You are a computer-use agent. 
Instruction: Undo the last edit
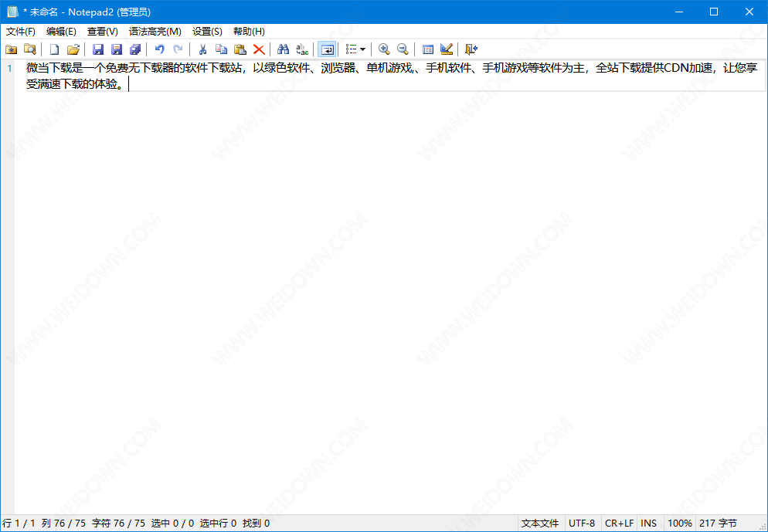[x=160, y=49]
